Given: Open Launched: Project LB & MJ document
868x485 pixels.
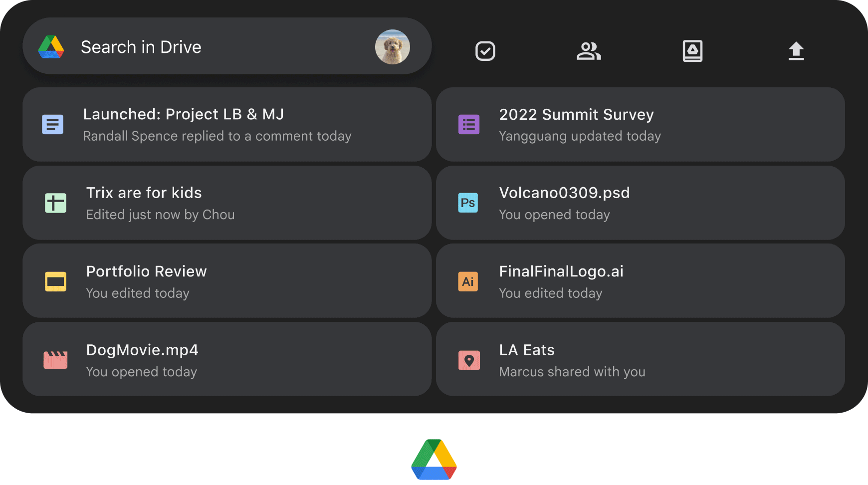Looking at the screenshot, I should [227, 124].
